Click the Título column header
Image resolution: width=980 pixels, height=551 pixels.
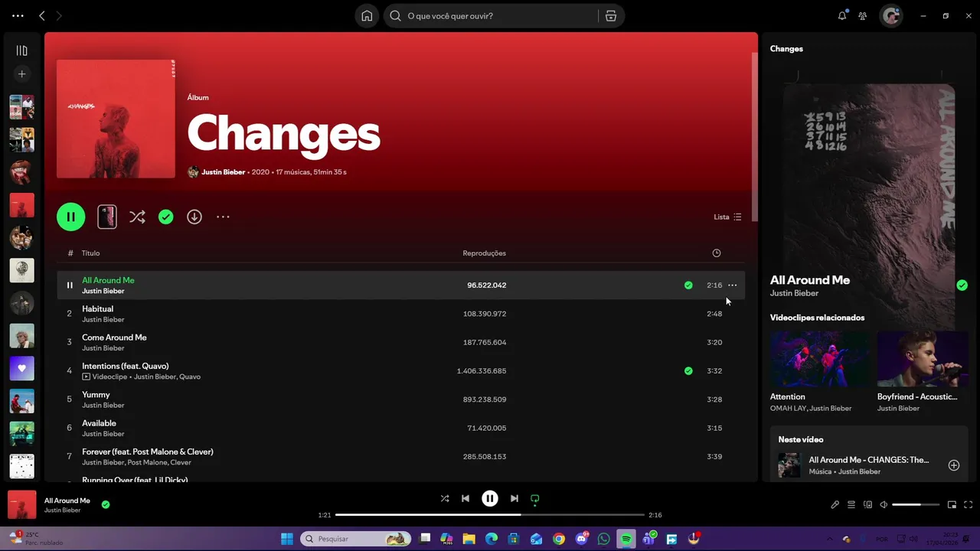pos(90,253)
